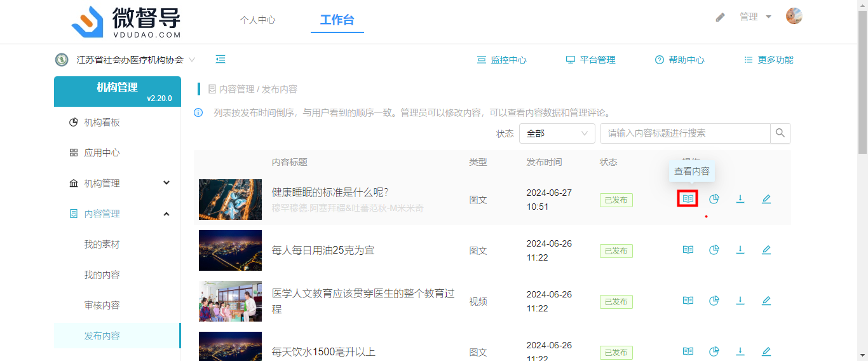Open user avatar in top right
868x361 pixels.
(x=794, y=17)
